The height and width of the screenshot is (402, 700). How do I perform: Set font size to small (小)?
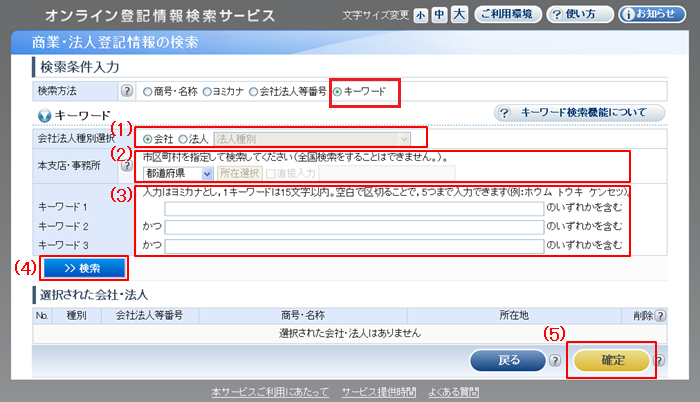pos(421,15)
